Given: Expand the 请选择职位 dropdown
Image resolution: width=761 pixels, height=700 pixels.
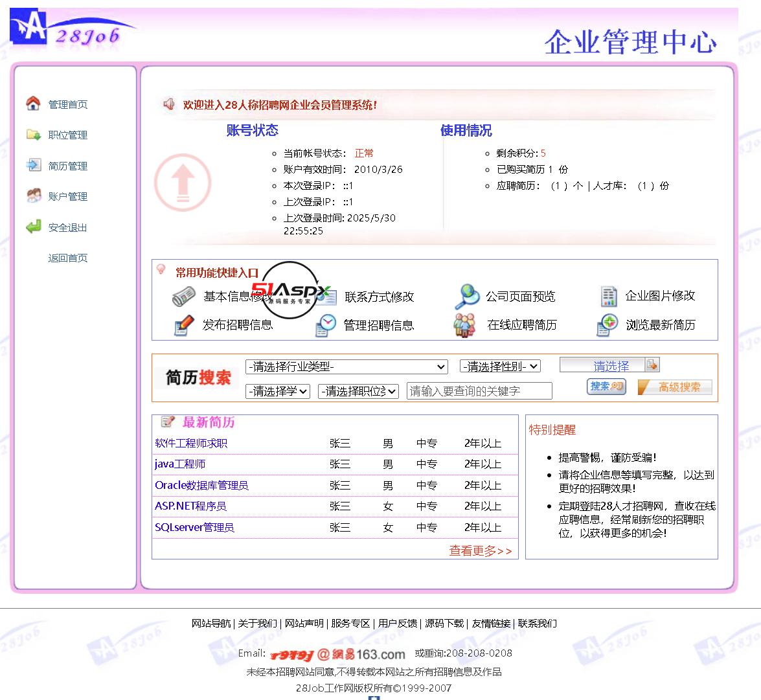Looking at the screenshot, I should (358, 391).
